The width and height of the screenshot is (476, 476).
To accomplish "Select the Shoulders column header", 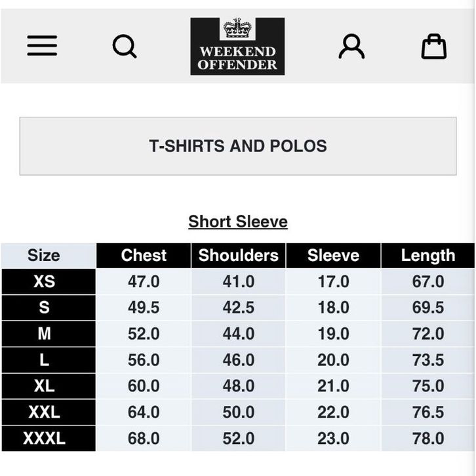I will pyautogui.click(x=239, y=256).
